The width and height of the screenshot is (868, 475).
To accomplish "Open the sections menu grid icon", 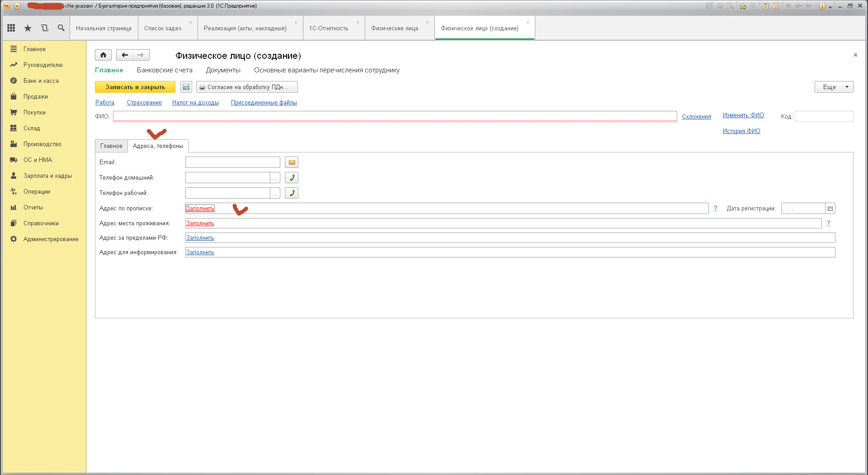I will (x=11, y=28).
